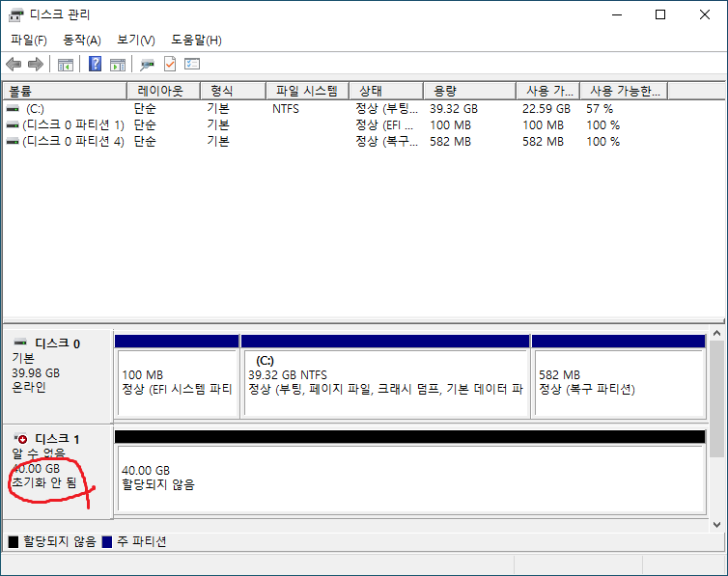The height and width of the screenshot is (576, 728).
Task: Click the 22.59 GB free space cell
Action: pos(546,109)
